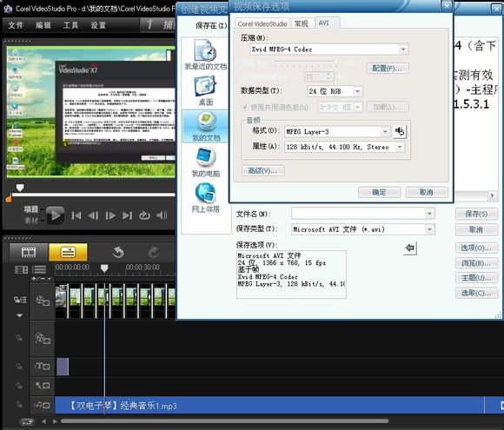Click the voice track icon

43,386
